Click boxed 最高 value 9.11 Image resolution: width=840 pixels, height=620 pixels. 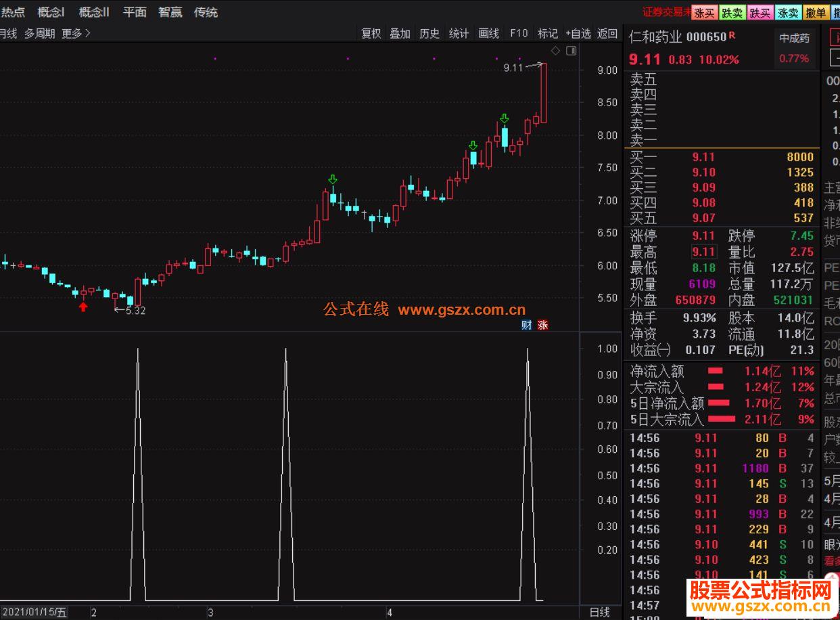pos(703,252)
